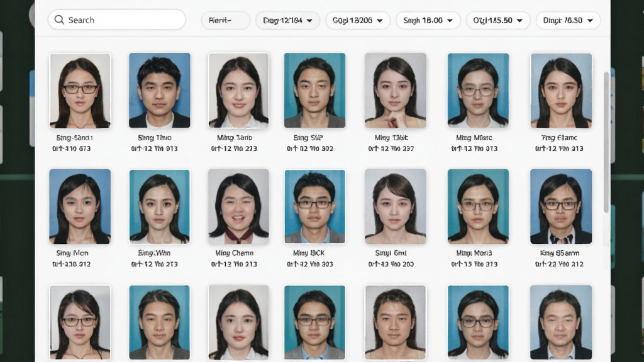644x362 pixels.
Task: Click the name text 'Mingi Mori3'
Action: [x=474, y=253]
